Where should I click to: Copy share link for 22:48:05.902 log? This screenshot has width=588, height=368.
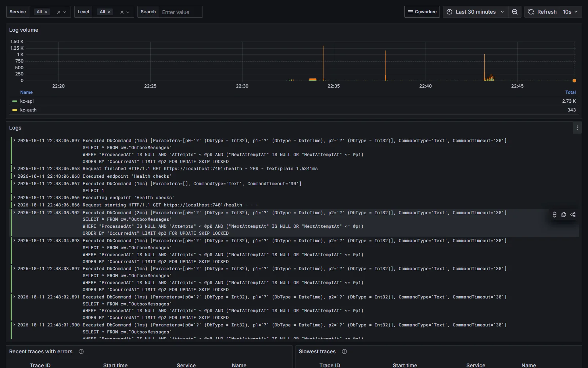click(x=573, y=215)
